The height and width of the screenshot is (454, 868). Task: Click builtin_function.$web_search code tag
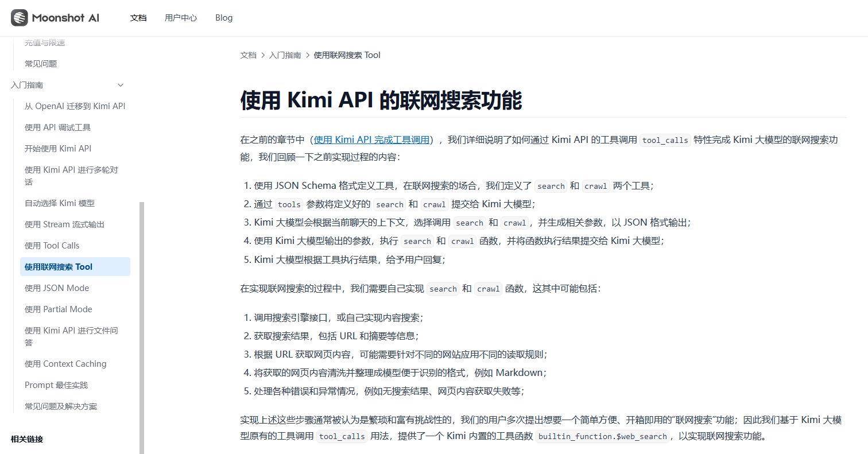pyautogui.click(x=603, y=436)
